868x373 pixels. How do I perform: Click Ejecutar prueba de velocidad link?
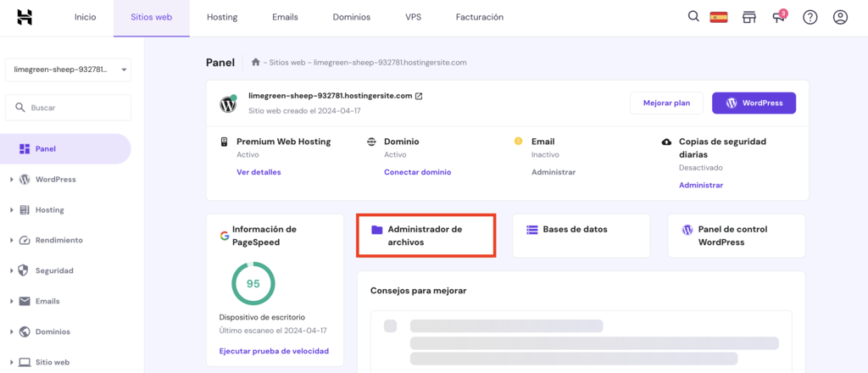pos(273,351)
